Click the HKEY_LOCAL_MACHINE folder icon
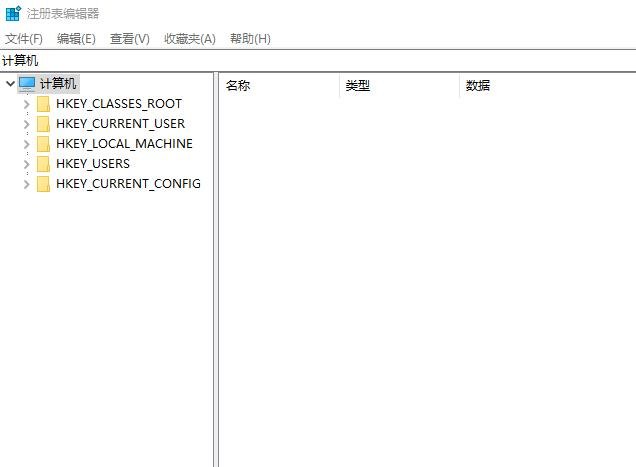The width and height of the screenshot is (636, 467). click(43, 144)
